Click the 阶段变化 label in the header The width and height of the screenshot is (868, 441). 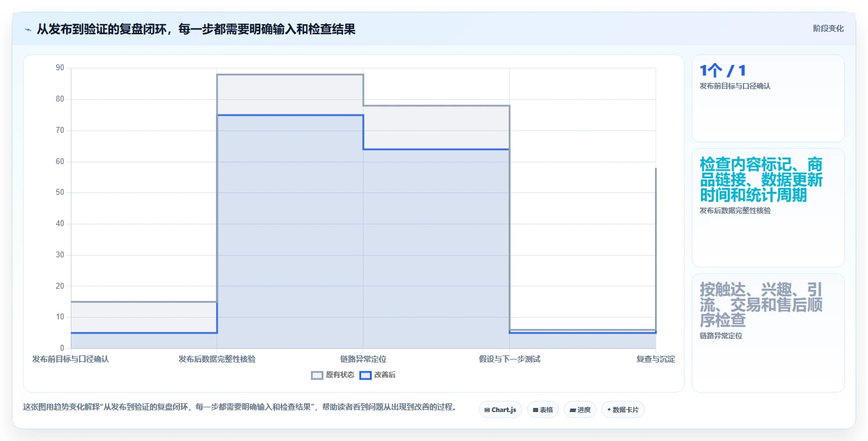click(828, 28)
